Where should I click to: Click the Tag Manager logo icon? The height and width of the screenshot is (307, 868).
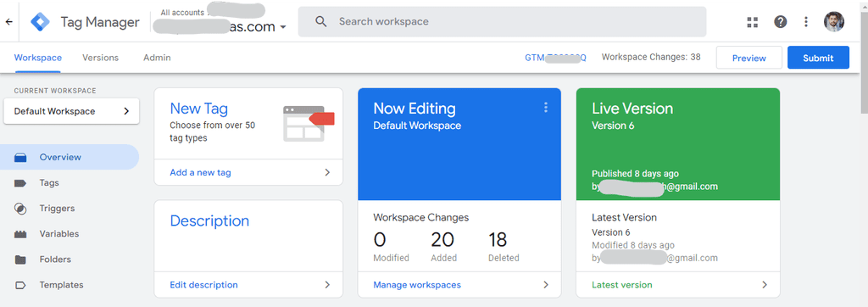click(40, 21)
